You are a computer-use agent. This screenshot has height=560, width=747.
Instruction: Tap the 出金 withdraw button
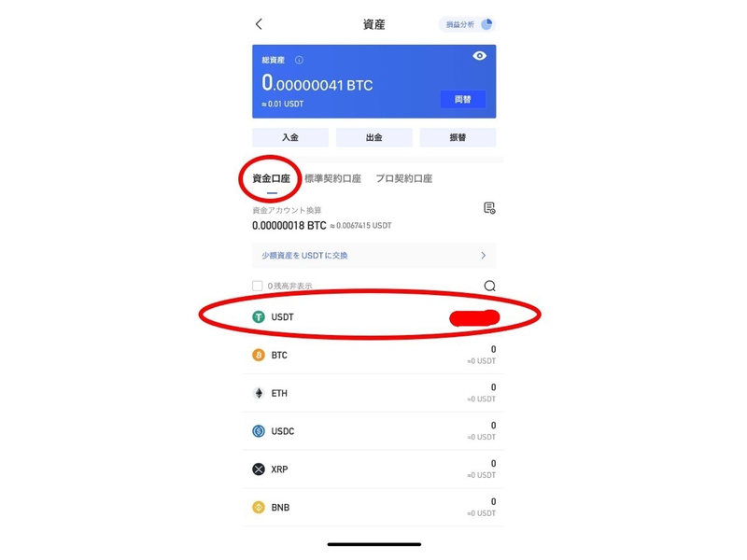point(374,137)
